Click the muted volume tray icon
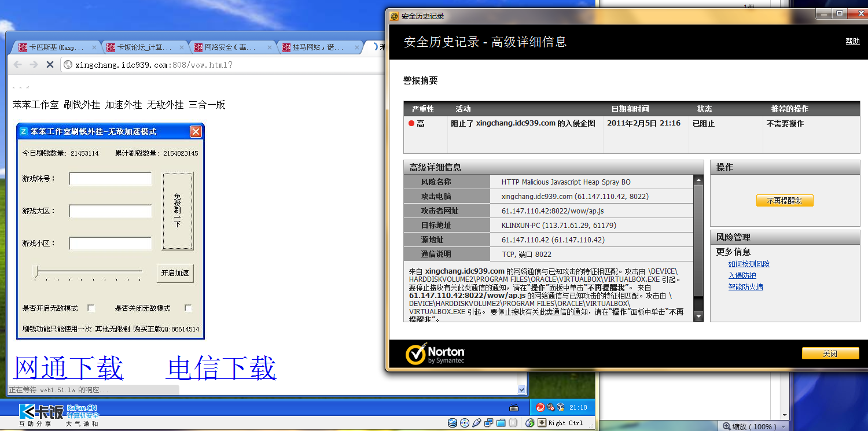 550,407
